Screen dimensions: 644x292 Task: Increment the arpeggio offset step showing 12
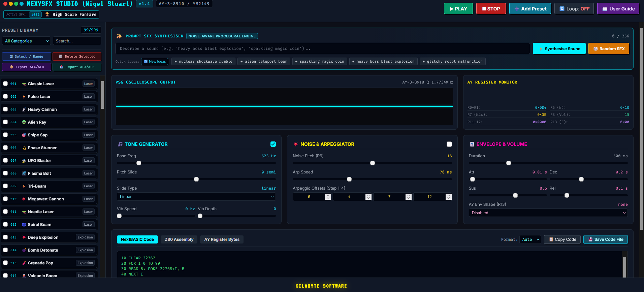[x=449, y=195]
